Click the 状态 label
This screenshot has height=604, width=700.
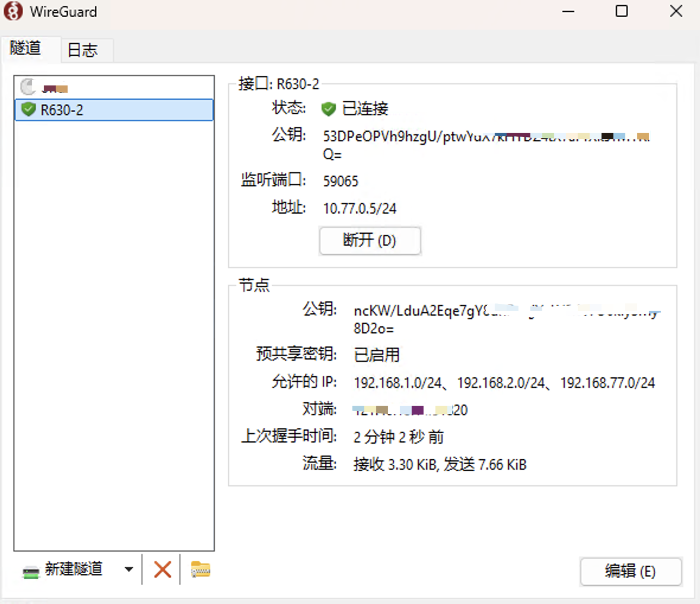pos(289,107)
